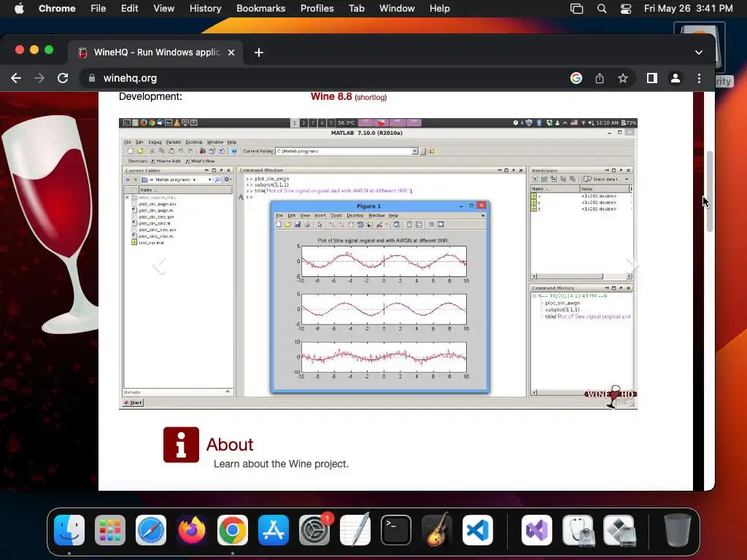This screenshot has height=560, width=747.
Task: Open TextEdit from the Dock
Action: pos(355,530)
